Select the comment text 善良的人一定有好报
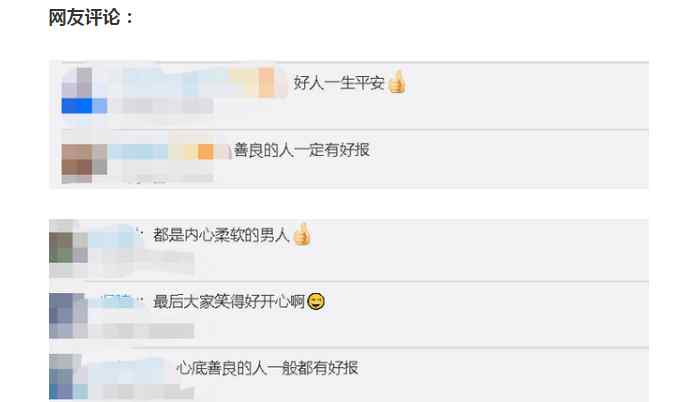 point(301,150)
